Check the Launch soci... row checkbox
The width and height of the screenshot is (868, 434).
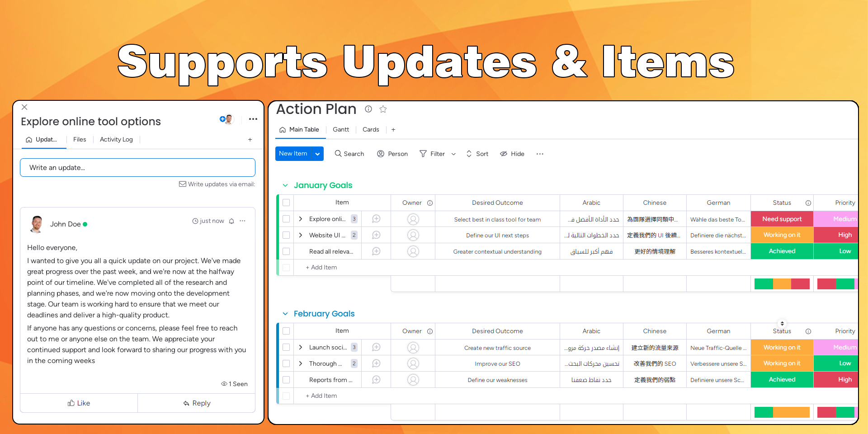(x=286, y=347)
